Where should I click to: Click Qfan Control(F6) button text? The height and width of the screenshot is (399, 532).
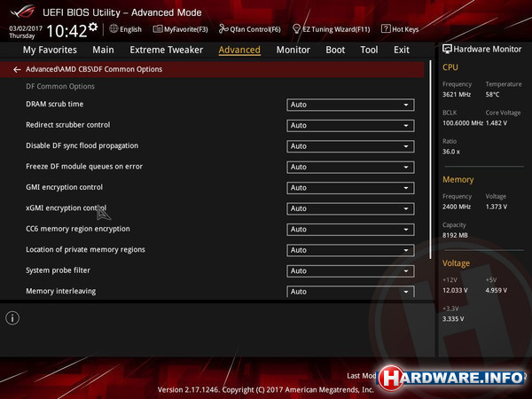(255, 29)
